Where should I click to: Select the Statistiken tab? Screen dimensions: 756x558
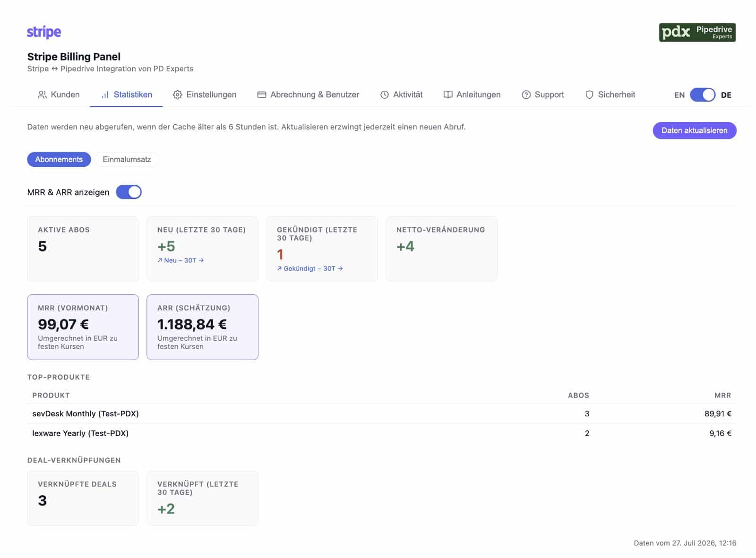pyautogui.click(x=126, y=94)
